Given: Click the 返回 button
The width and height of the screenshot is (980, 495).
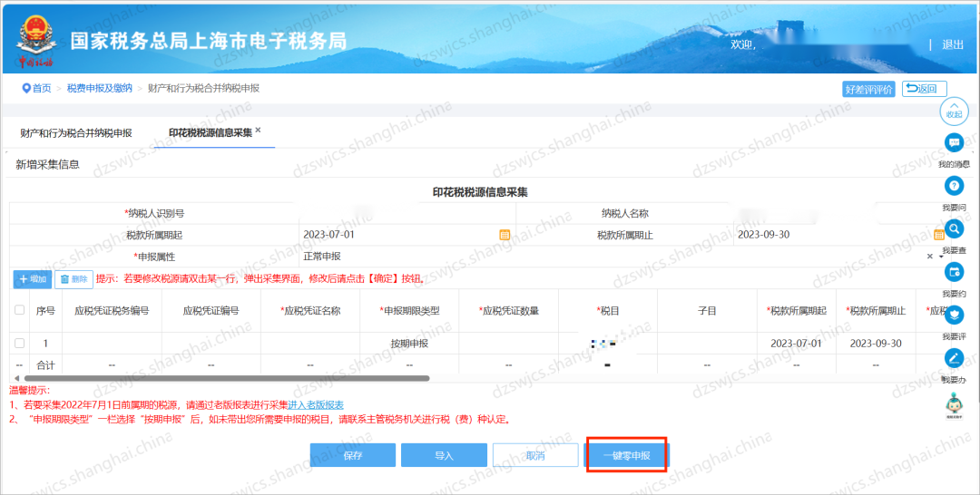Looking at the screenshot, I should tap(925, 89).
